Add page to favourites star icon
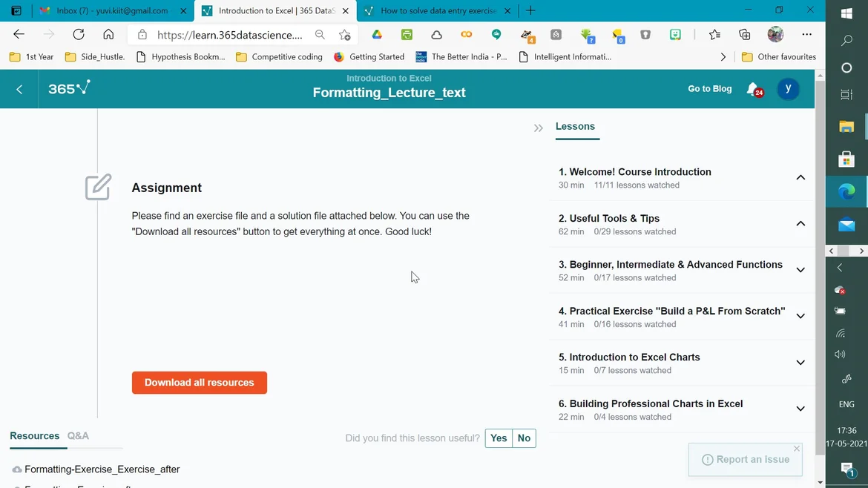This screenshot has width=868, height=488. tap(345, 35)
